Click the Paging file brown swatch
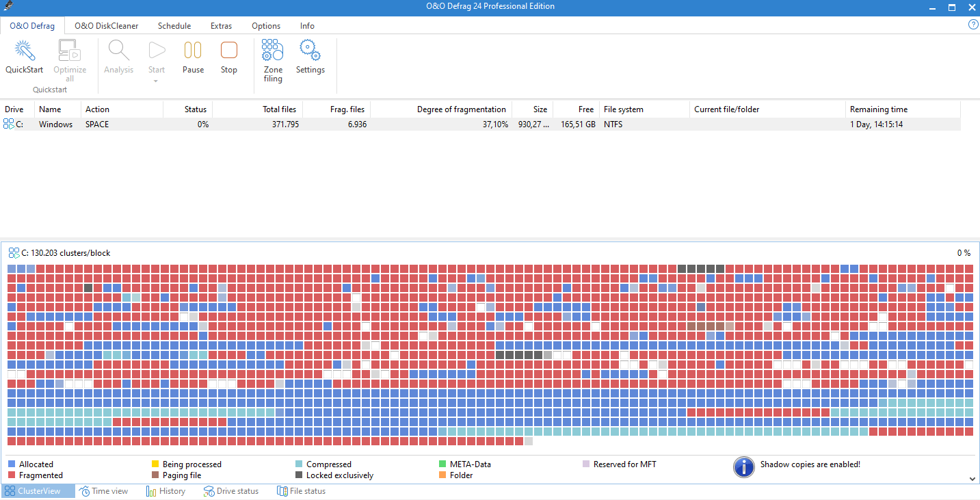 point(155,475)
